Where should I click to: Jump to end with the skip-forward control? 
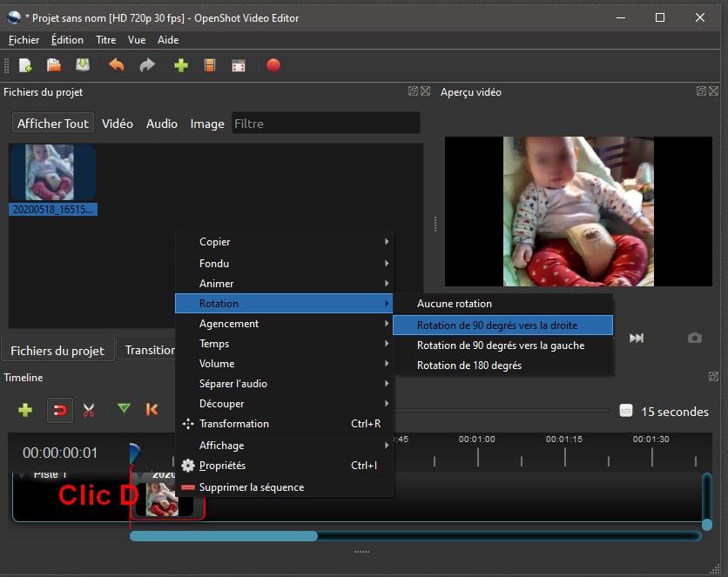point(637,339)
